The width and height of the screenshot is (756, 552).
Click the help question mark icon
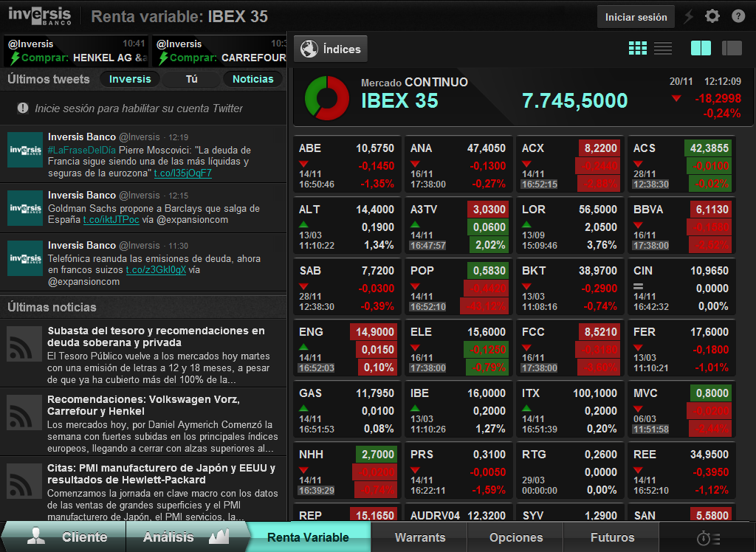738,16
